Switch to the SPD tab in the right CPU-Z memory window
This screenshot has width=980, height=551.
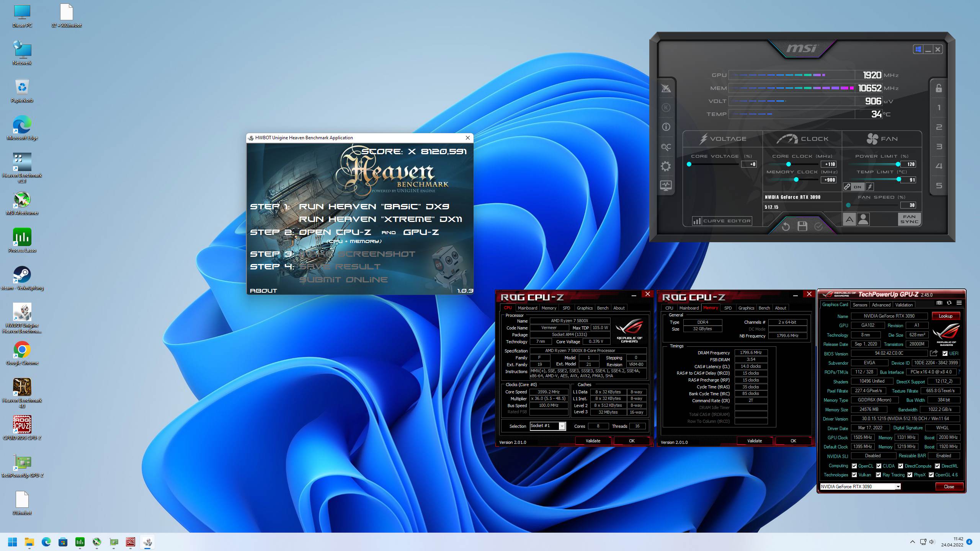click(728, 308)
